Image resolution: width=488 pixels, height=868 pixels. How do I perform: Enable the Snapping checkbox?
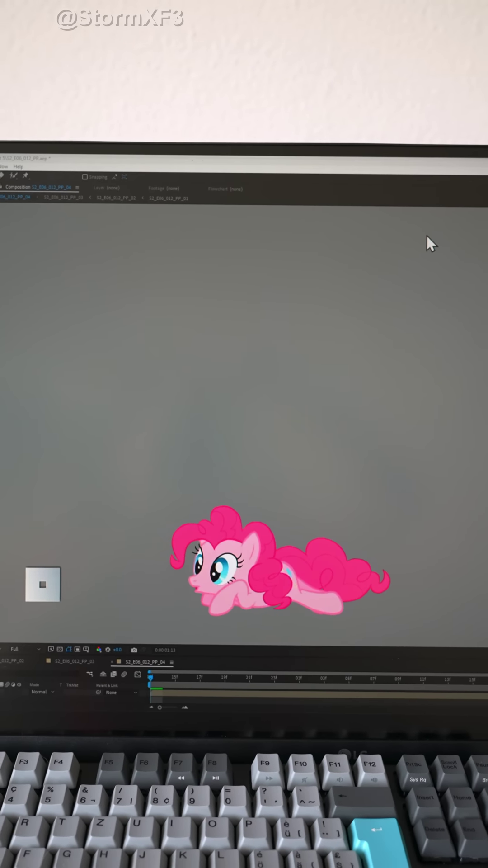pos(85,177)
